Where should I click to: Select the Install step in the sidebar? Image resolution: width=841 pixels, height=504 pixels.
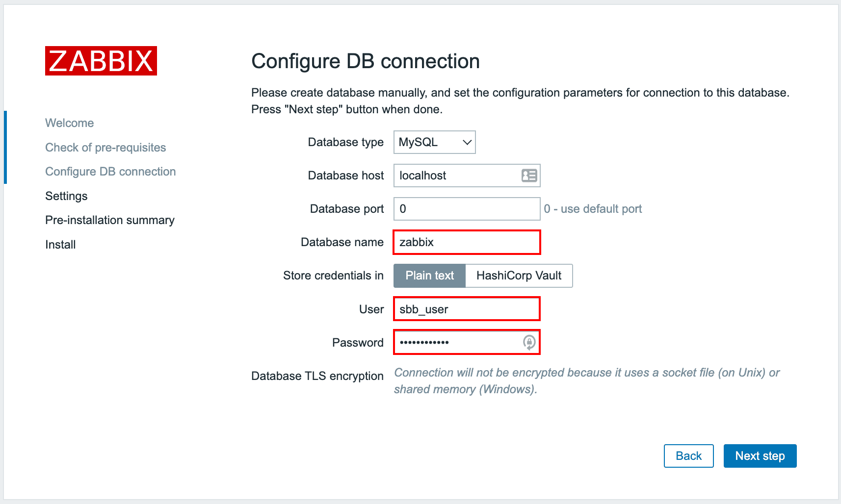click(60, 245)
